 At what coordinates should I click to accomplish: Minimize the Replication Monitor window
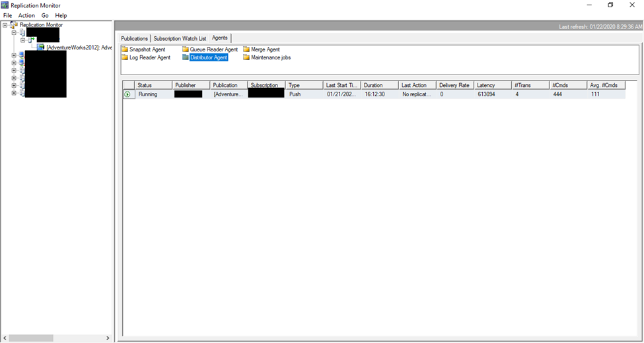[x=589, y=5]
